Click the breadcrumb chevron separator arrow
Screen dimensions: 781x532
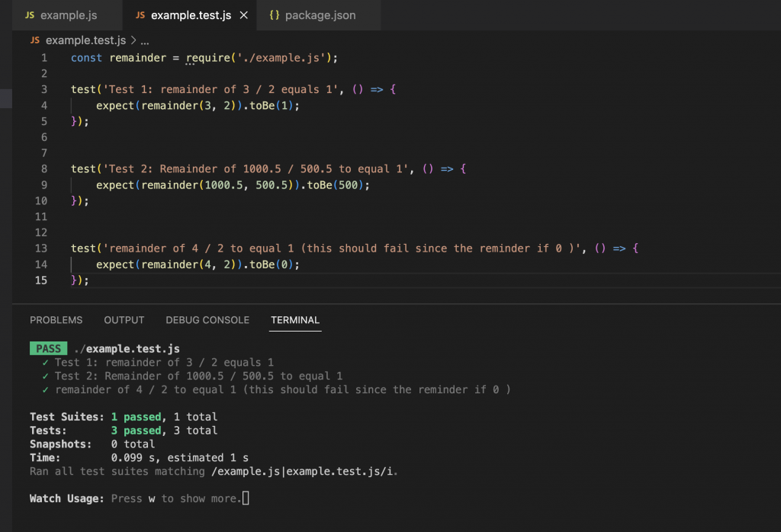tap(133, 40)
